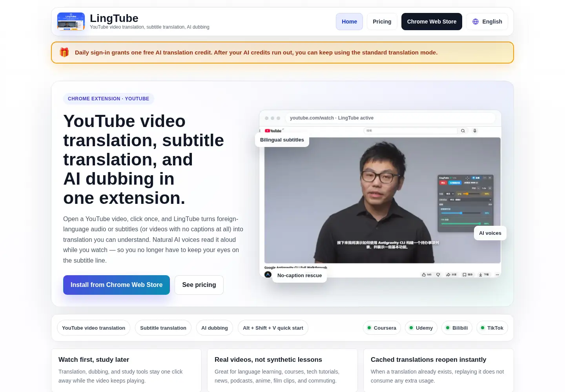
Task: Click the bookmark save icon under video
Action: pos(465,275)
